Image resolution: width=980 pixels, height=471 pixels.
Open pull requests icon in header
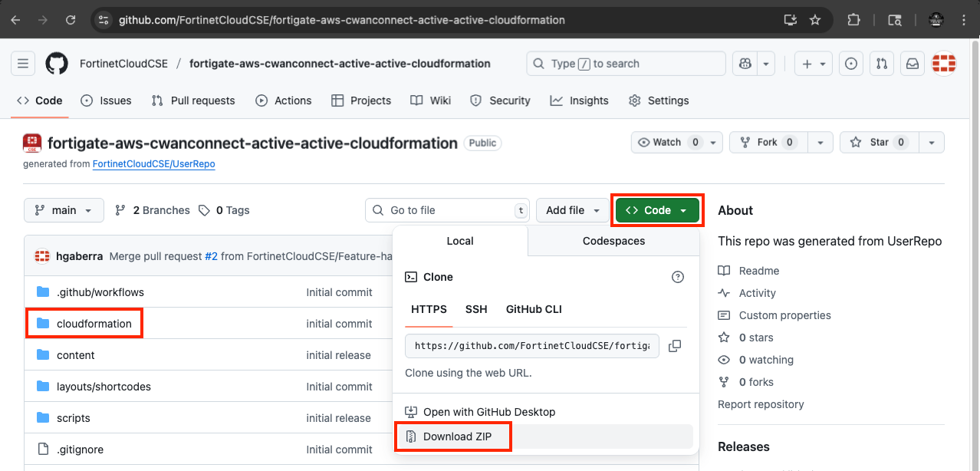[882, 64]
